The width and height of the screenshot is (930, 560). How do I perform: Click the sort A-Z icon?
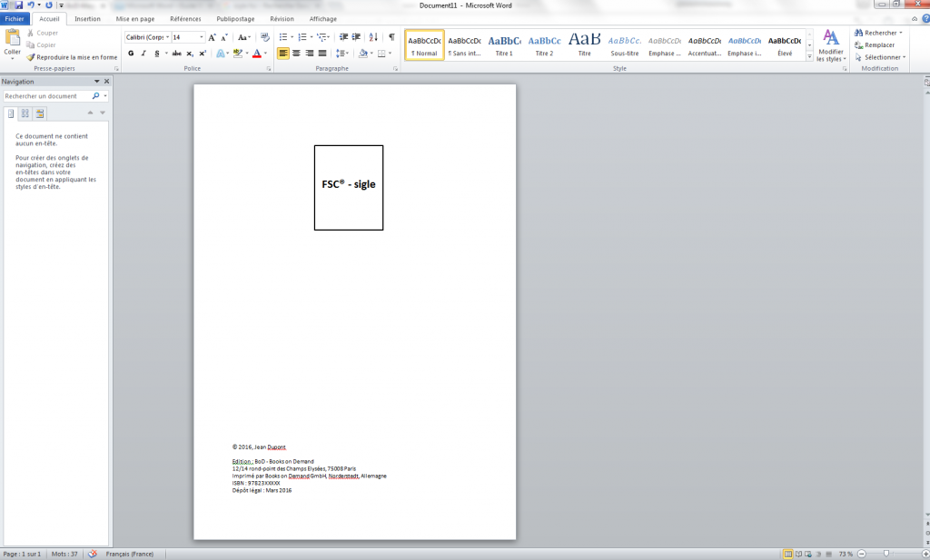pyautogui.click(x=373, y=37)
